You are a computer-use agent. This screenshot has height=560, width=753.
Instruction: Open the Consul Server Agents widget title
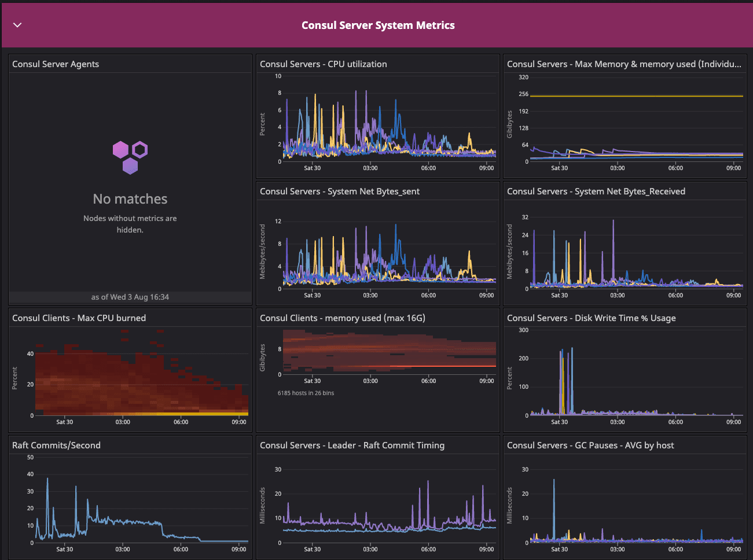tap(56, 64)
